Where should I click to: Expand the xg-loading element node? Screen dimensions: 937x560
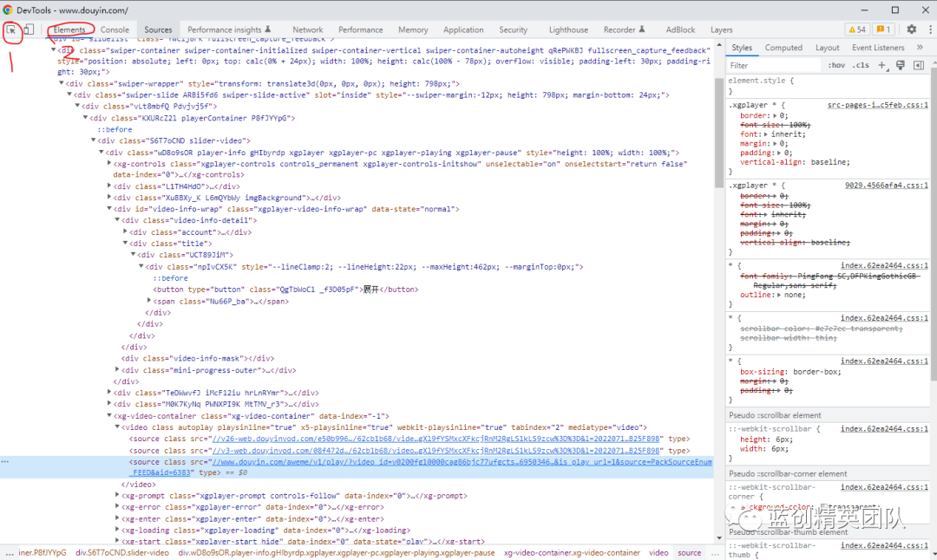[x=117, y=530]
